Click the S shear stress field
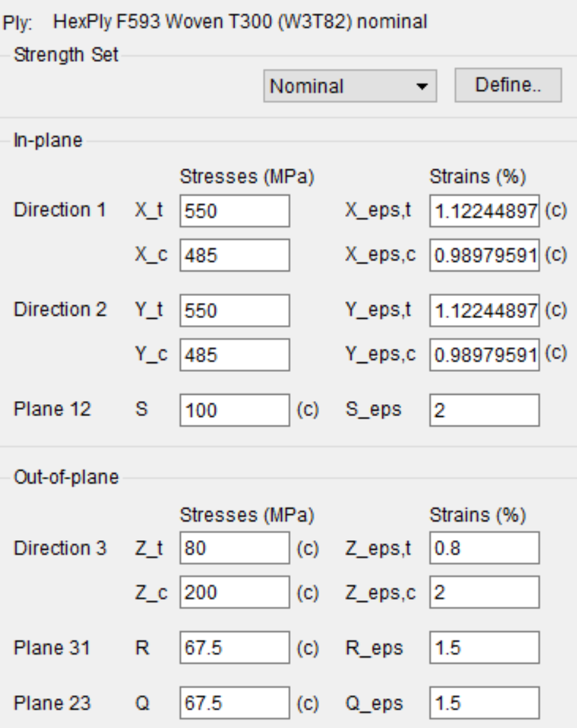The height and width of the screenshot is (728, 577). tap(235, 410)
